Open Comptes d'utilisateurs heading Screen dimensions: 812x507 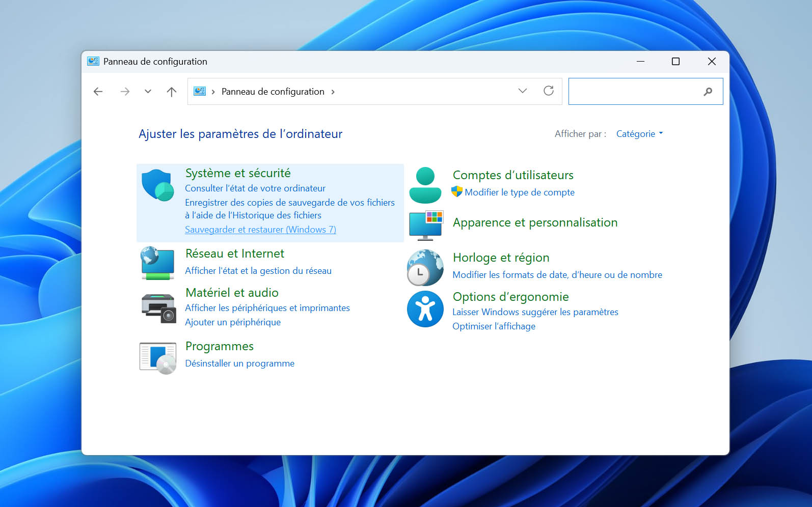pos(513,175)
